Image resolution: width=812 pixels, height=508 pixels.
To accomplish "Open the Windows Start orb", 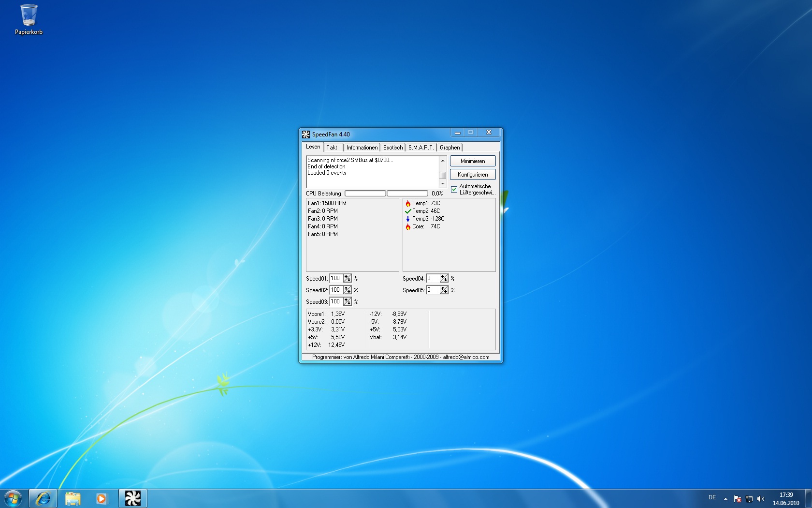I will (13, 498).
